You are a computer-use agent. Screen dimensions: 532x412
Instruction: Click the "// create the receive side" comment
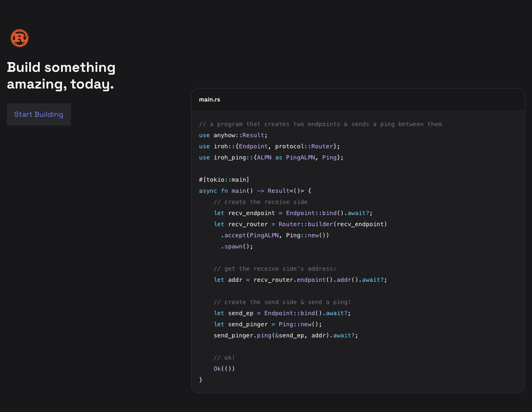coord(261,202)
